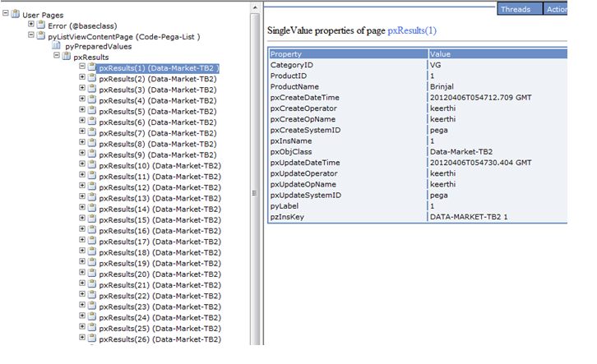Click the pyPreparedValues page icon
This screenshot has height=364, width=597.
(57, 46)
